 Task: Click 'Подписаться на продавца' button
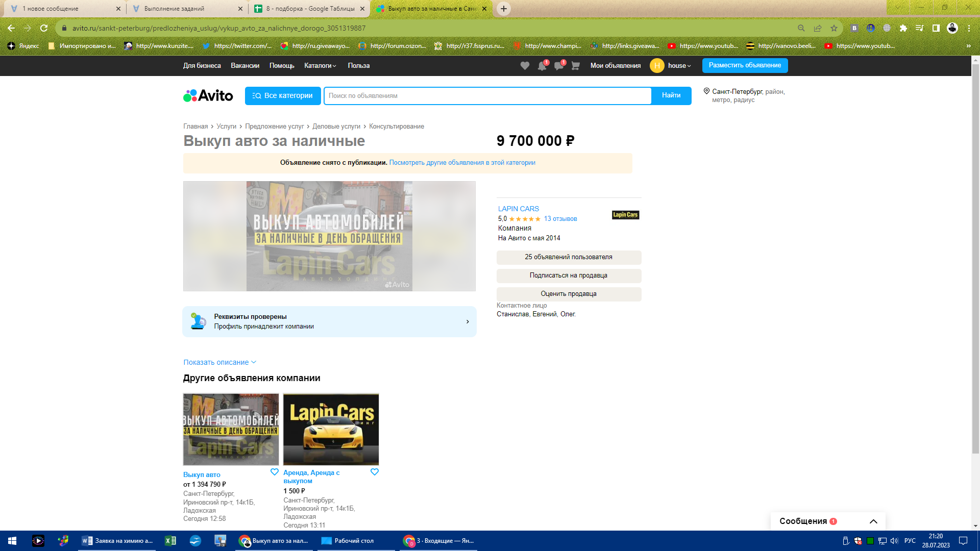[x=569, y=275]
